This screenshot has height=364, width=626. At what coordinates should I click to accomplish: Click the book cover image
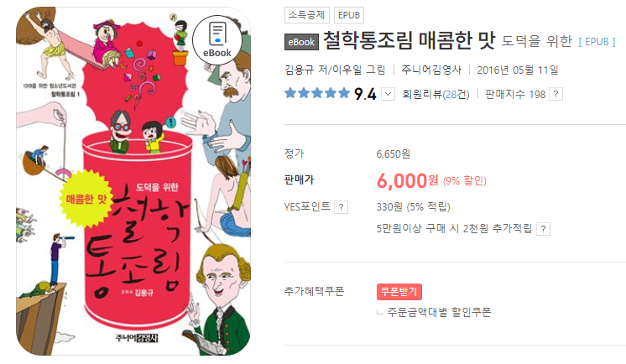[x=133, y=181]
